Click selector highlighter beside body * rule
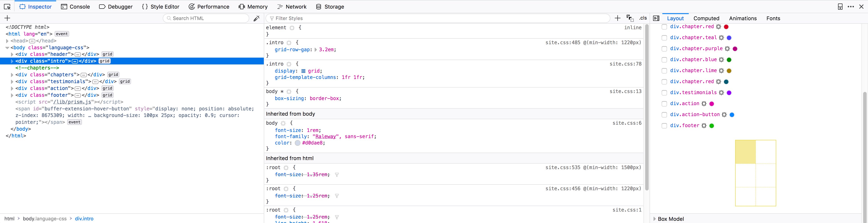 coord(289,91)
